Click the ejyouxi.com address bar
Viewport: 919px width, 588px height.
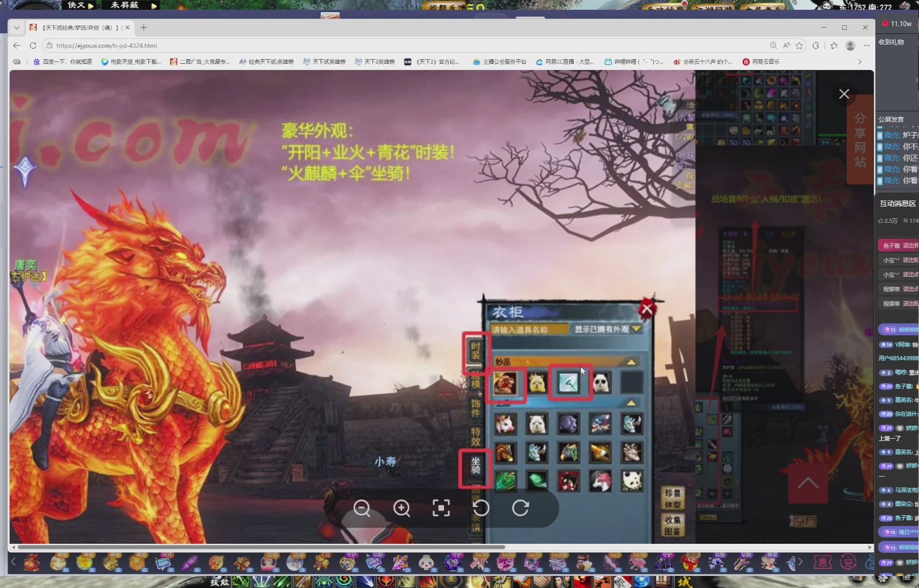coord(402,45)
